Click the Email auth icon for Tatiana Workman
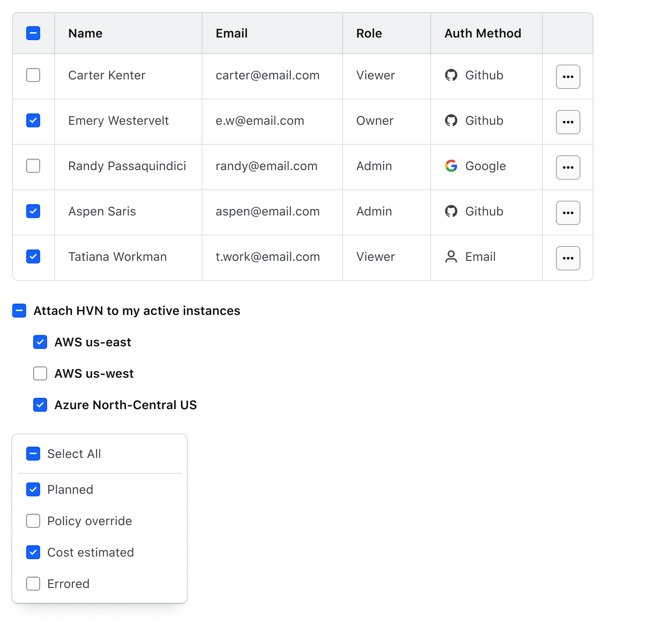 pos(452,256)
